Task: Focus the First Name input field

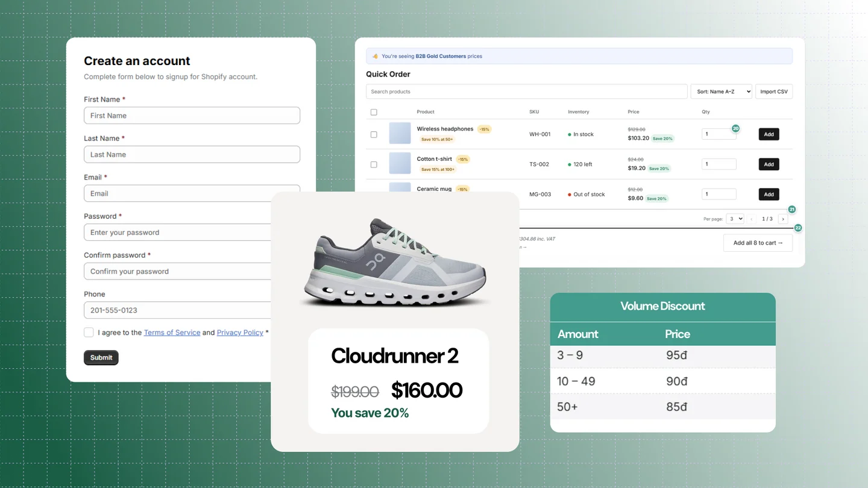Action: 192,116
